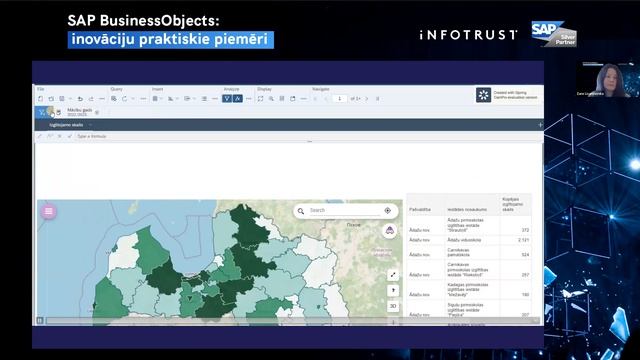Open the map layers round button

point(390,231)
